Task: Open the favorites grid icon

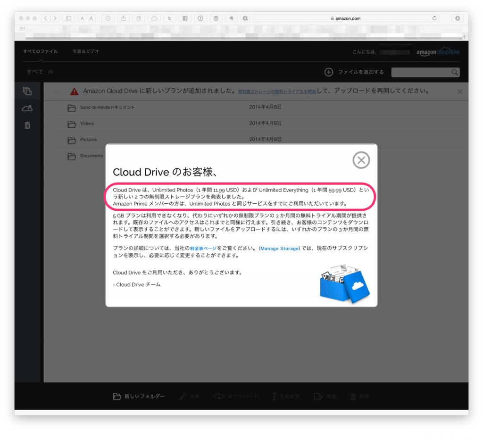Action: [x=22, y=29]
